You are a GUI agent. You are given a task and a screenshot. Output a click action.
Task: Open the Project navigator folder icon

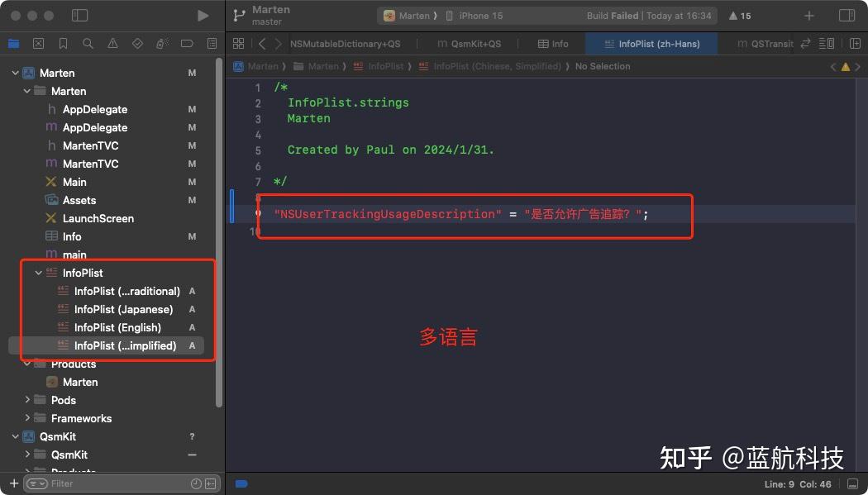(x=13, y=43)
